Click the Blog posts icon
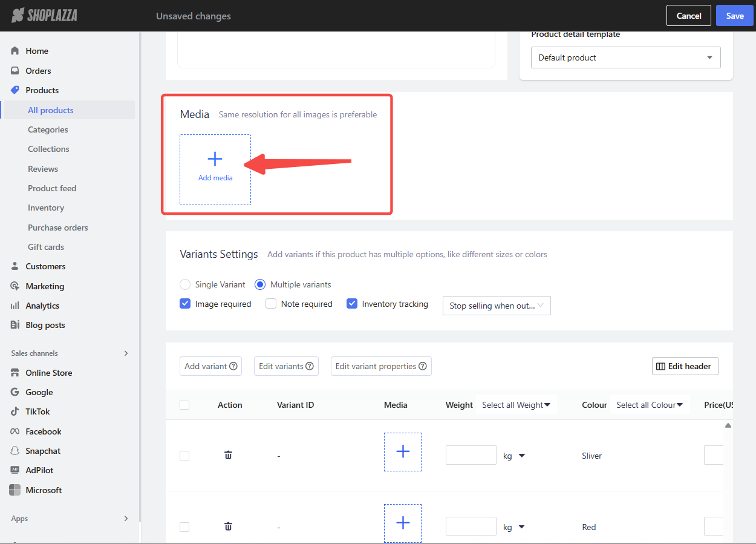The image size is (756, 544). click(15, 325)
